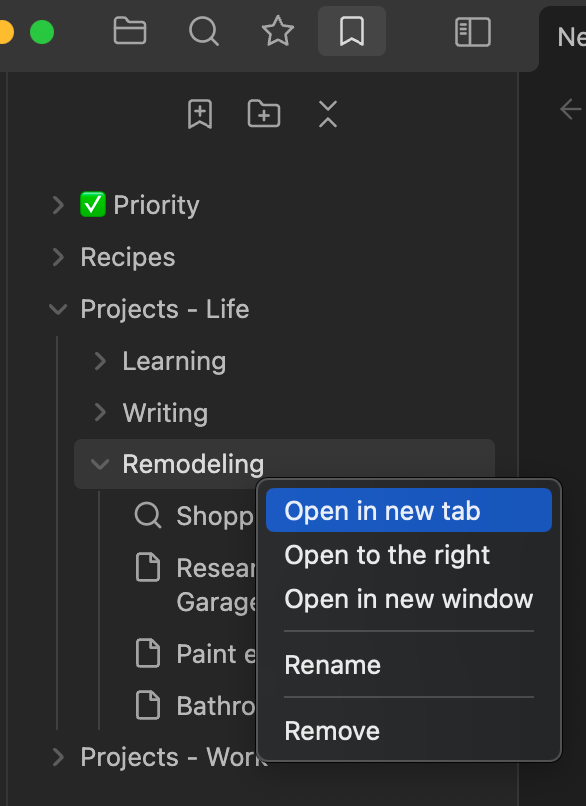Image resolution: width=586 pixels, height=806 pixels.
Task: Expand the Writing subgroup
Action: coord(100,412)
